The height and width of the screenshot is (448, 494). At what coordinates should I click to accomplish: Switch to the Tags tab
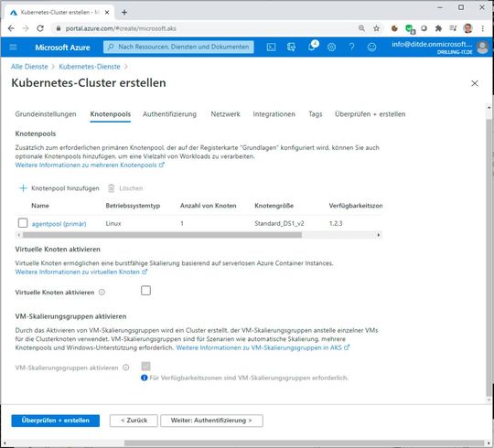click(316, 114)
